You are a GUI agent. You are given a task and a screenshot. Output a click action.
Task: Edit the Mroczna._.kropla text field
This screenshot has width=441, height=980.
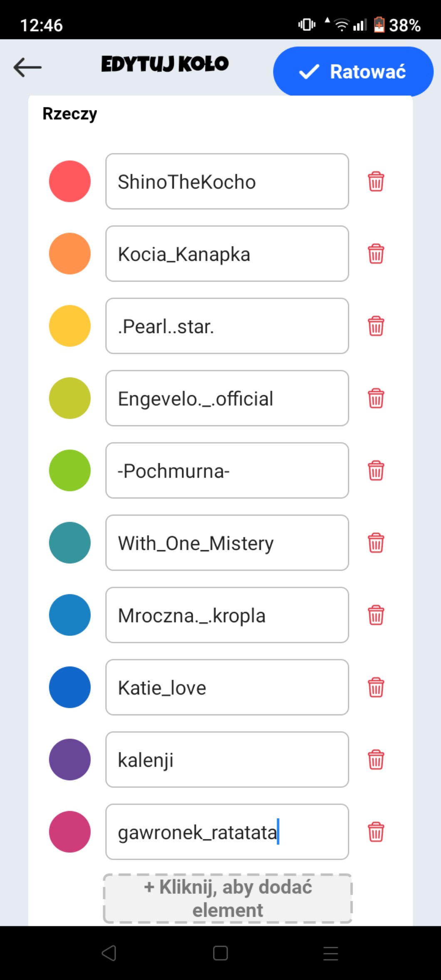tap(227, 615)
